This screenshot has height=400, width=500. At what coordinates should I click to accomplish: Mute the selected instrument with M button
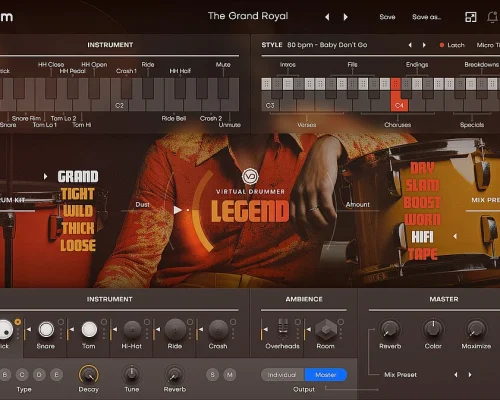click(230, 375)
